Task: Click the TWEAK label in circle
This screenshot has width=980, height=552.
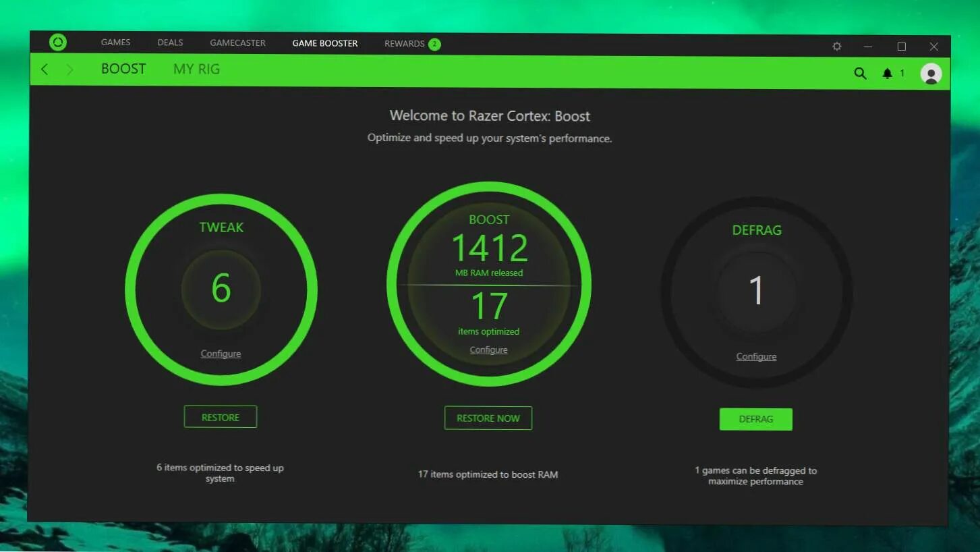Action: 221,227
